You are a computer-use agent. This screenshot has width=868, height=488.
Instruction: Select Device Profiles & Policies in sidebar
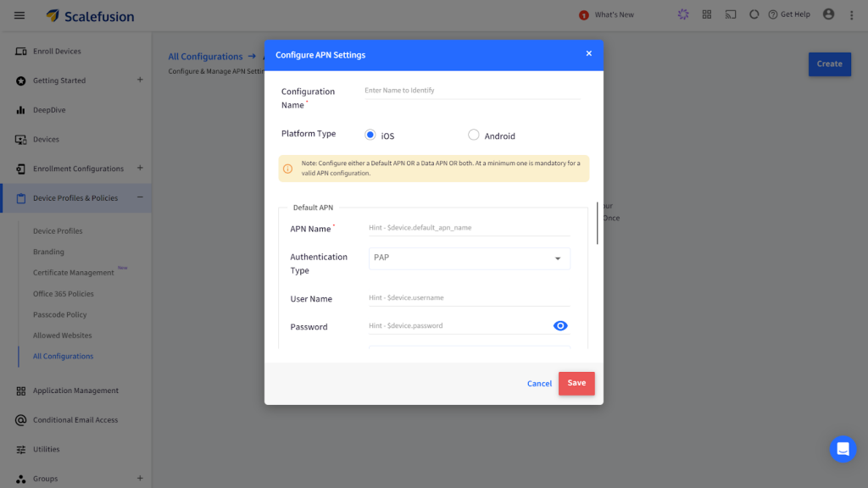click(75, 198)
